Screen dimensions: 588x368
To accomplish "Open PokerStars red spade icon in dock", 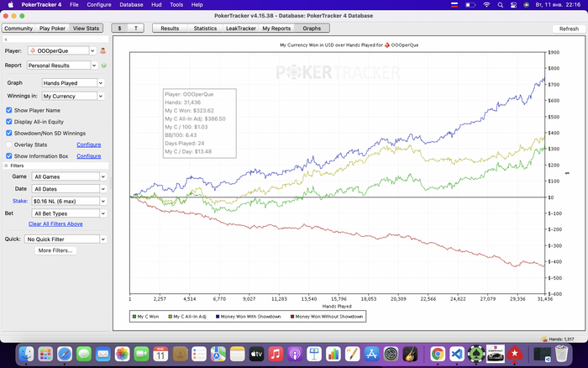I will pyautogui.click(x=514, y=354).
